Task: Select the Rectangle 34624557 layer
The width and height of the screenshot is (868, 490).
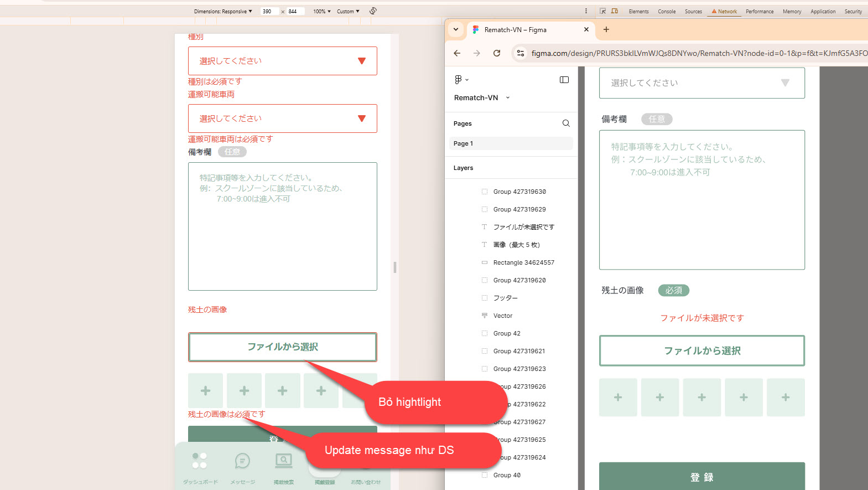Action: (523, 262)
